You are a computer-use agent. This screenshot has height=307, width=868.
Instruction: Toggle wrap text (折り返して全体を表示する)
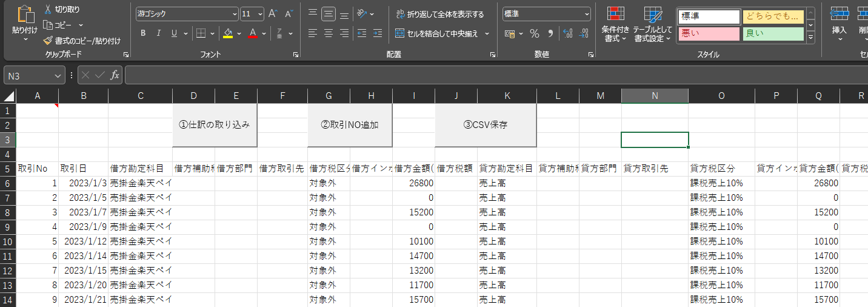pyautogui.click(x=439, y=14)
